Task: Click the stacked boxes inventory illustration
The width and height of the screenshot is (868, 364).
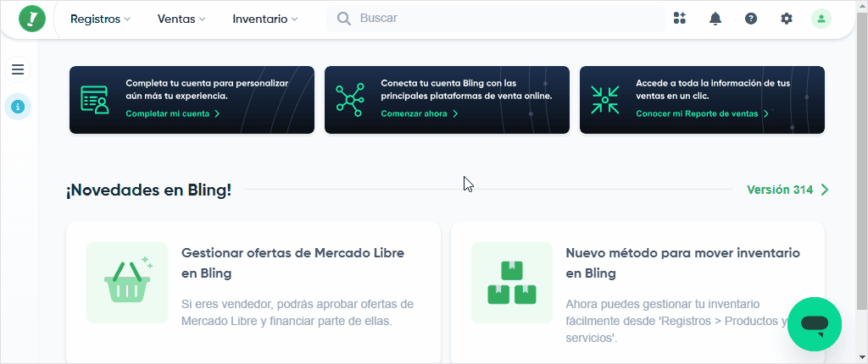Action: (x=512, y=283)
